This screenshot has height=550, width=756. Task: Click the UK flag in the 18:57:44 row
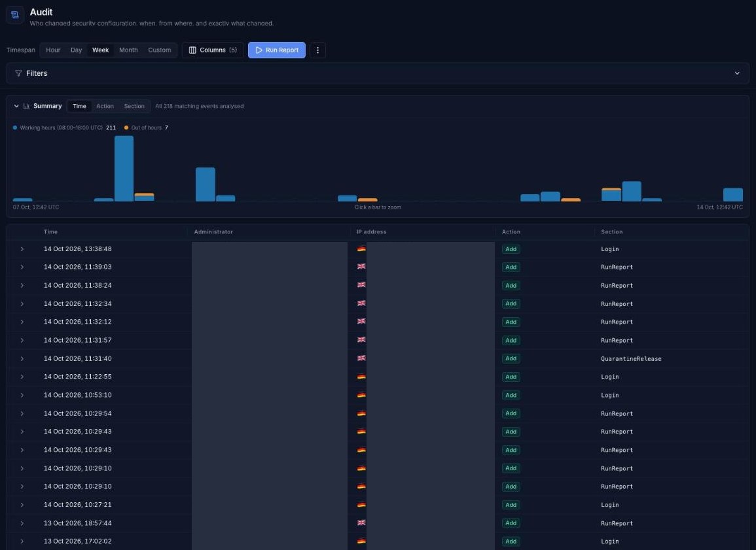(x=361, y=523)
